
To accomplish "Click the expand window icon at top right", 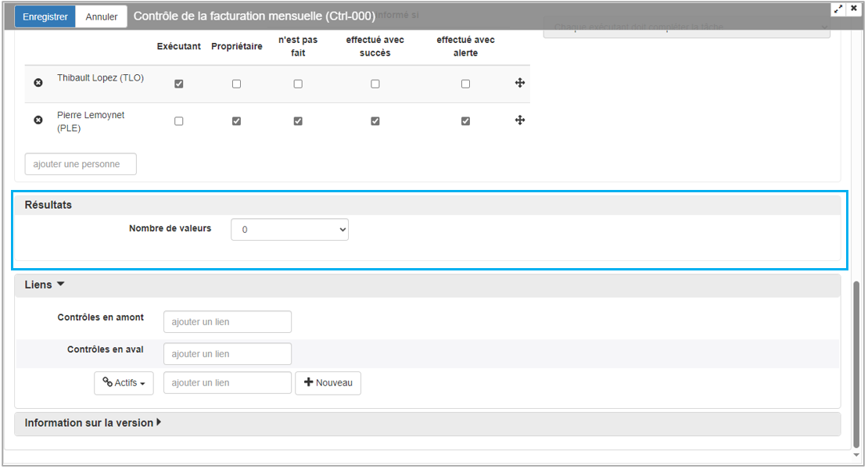I will tap(839, 8).
